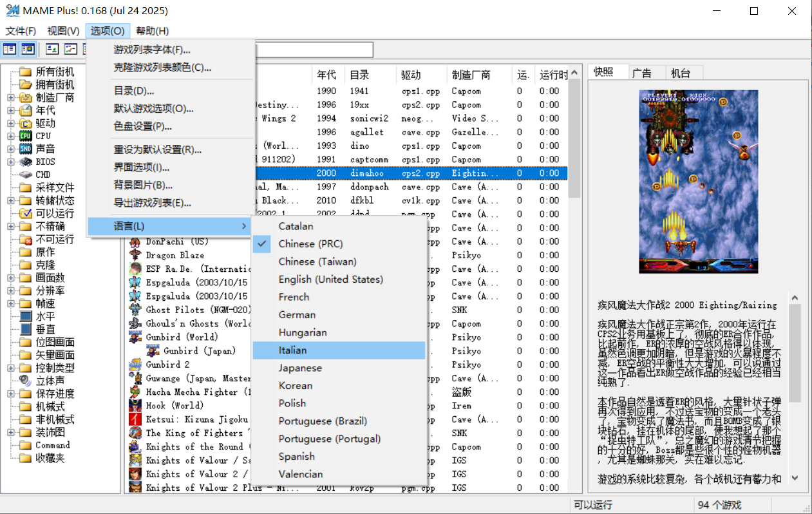This screenshot has width=812, height=514.
Task: Click the ESP Ra.De. game icon
Action: point(135,269)
